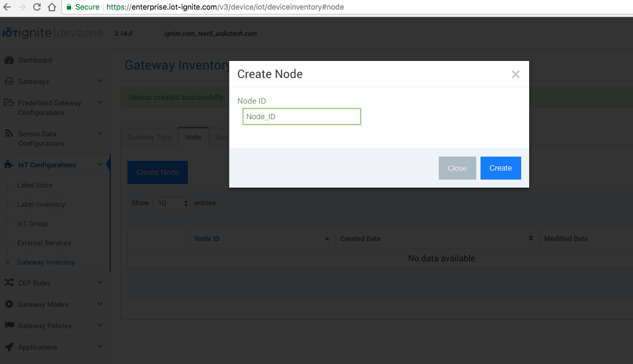The height and width of the screenshot is (364, 633).
Task: Sort by the Created Date column
Action: pos(361,238)
